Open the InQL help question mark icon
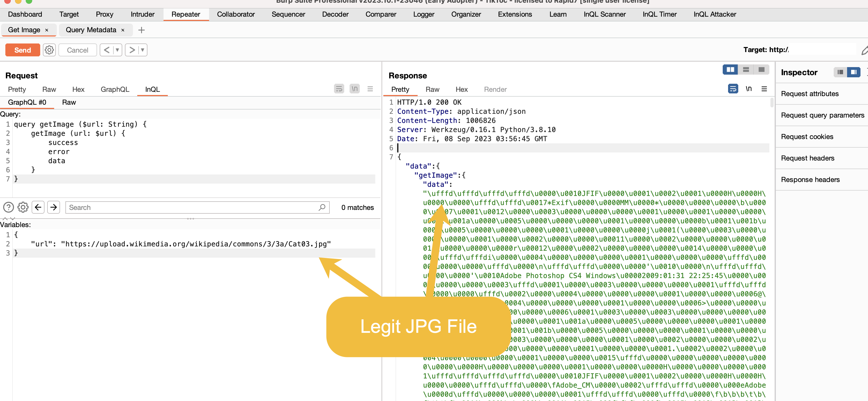This screenshot has height=401, width=868. [8, 207]
